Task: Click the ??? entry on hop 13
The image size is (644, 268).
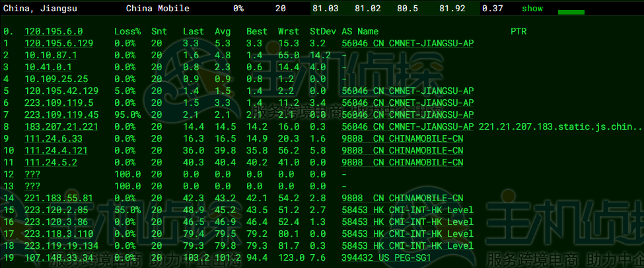Action: click(x=32, y=187)
